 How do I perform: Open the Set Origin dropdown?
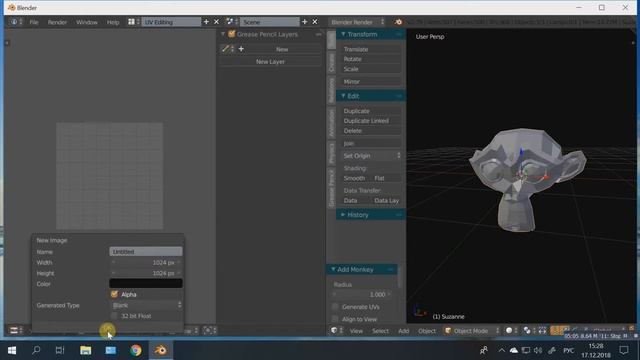pos(371,156)
